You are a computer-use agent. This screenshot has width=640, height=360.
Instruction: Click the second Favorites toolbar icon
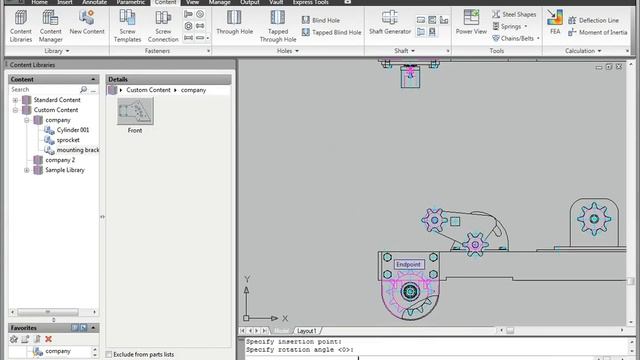pyautogui.click(x=25, y=339)
